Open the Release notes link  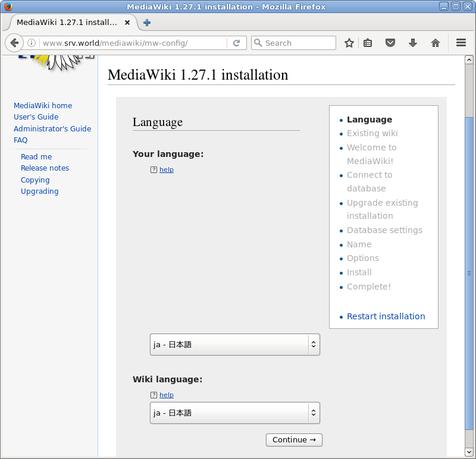(45, 168)
